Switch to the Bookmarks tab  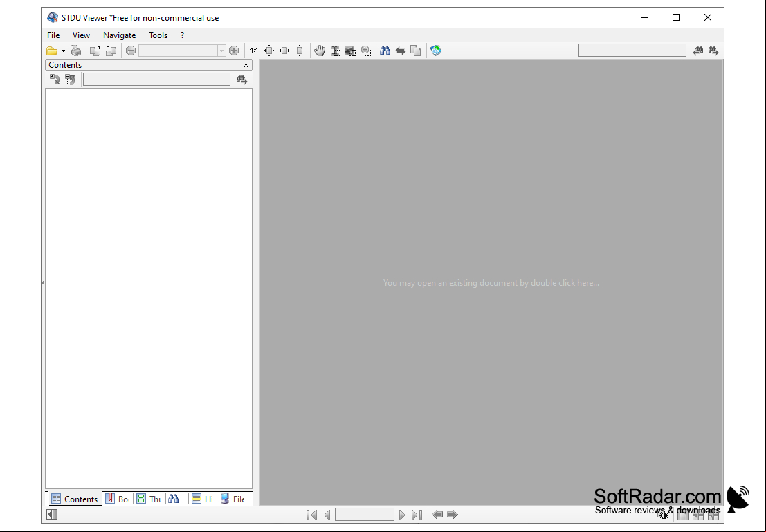[117, 499]
